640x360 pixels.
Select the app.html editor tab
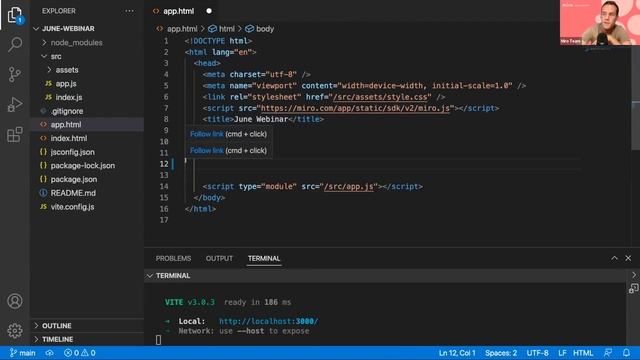(179, 11)
